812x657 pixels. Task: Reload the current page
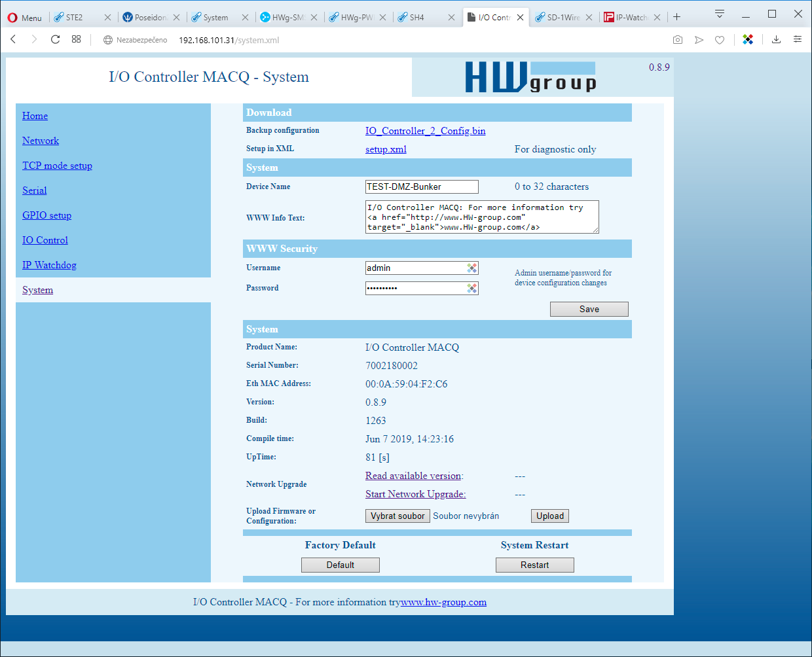point(56,40)
